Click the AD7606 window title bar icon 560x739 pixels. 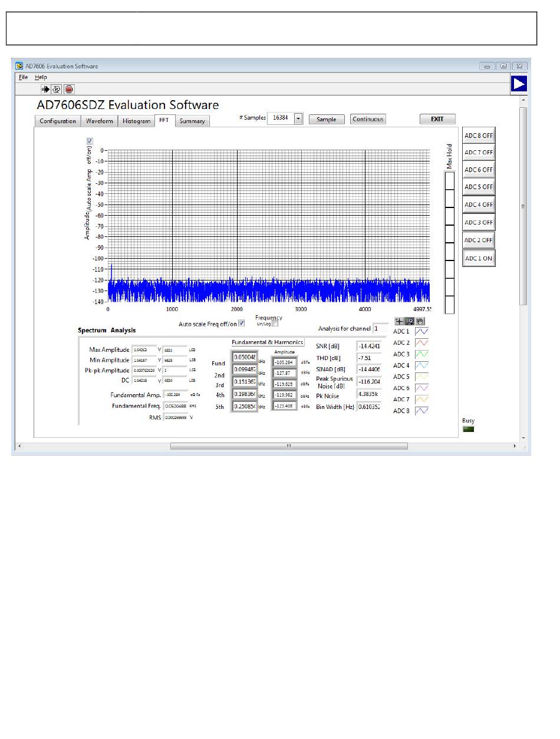(x=19, y=66)
